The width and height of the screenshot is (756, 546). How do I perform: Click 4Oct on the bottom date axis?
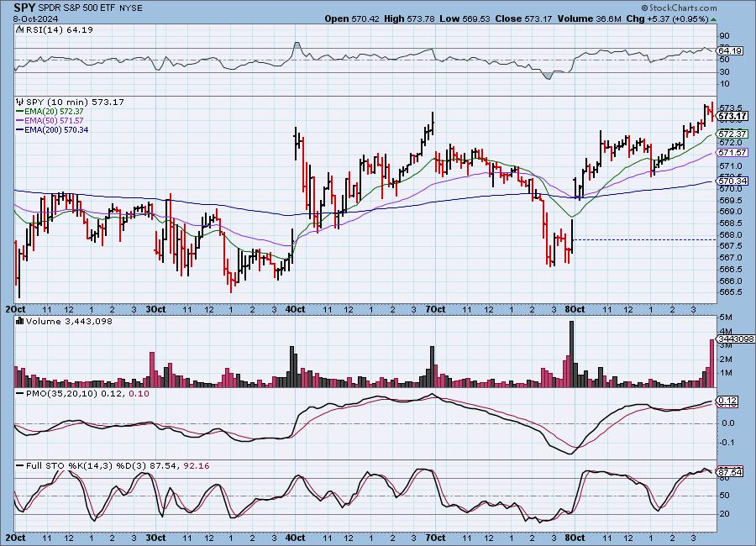295,538
